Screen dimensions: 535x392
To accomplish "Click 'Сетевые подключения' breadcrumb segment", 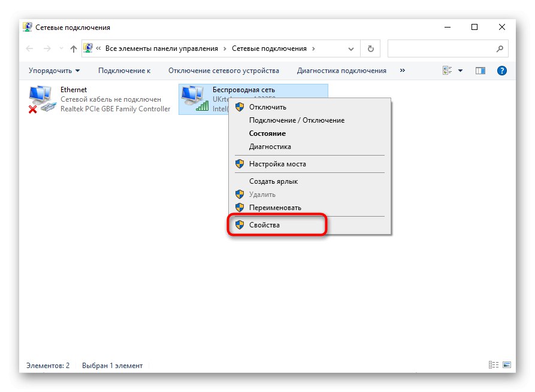I will click(269, 48).
